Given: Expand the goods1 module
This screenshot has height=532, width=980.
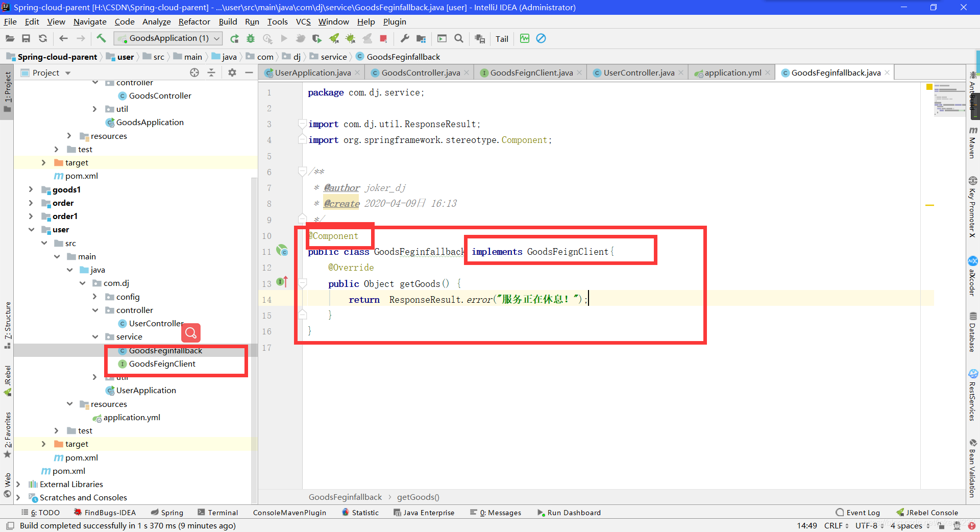Looking at the screenshot, I should 31,189.
